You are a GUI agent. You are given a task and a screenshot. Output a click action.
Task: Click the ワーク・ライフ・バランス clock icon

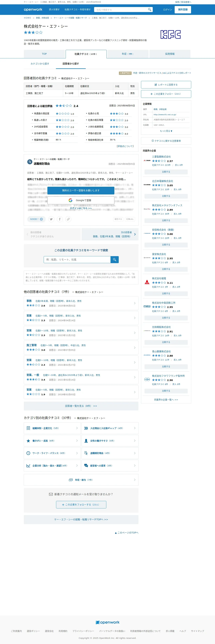click(x=28, y=453)
